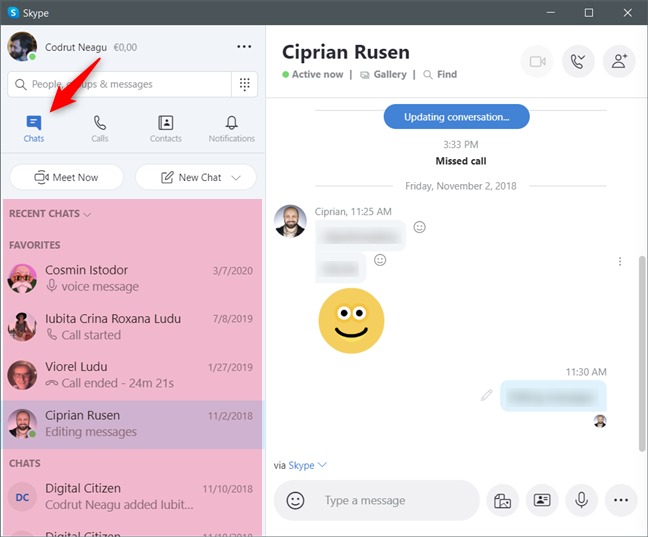Expand the New Chat dropdown arrow

(x=236, y=178)
